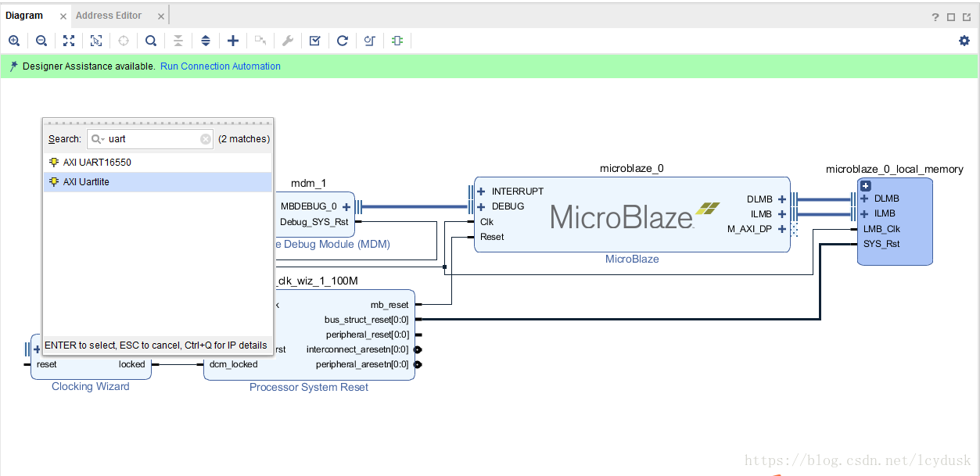980x476 pixels.
Task: Select the peripheral_reset[0:0] pin
Action: [368, 335]
